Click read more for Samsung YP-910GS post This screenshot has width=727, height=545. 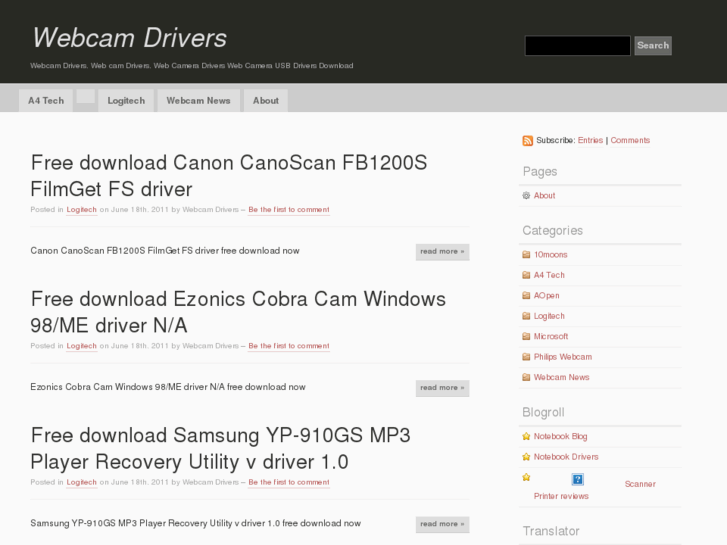tap(442, 525)
